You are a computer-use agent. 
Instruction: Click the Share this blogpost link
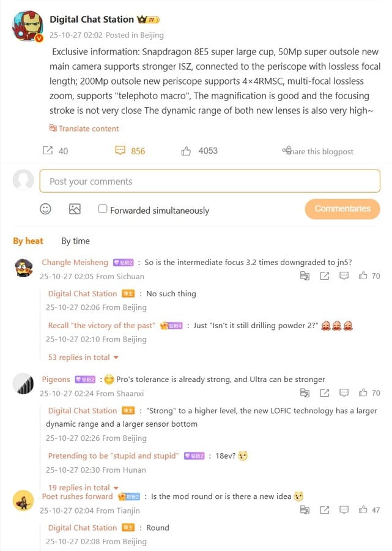pyautogui.click(x=318, y=151)
